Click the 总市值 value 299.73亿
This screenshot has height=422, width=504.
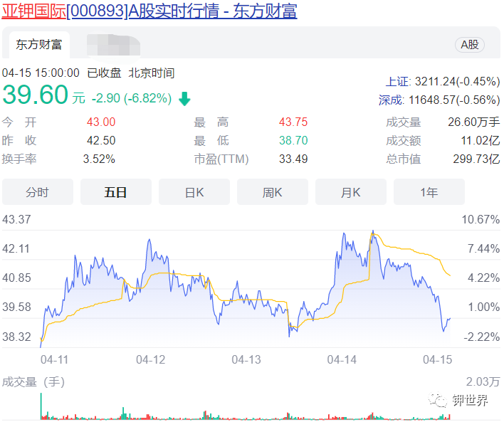(x=476, y=159)
